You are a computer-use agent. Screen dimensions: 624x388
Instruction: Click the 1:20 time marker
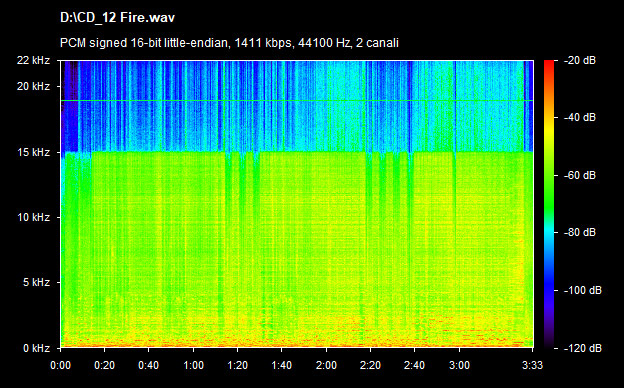238,365
